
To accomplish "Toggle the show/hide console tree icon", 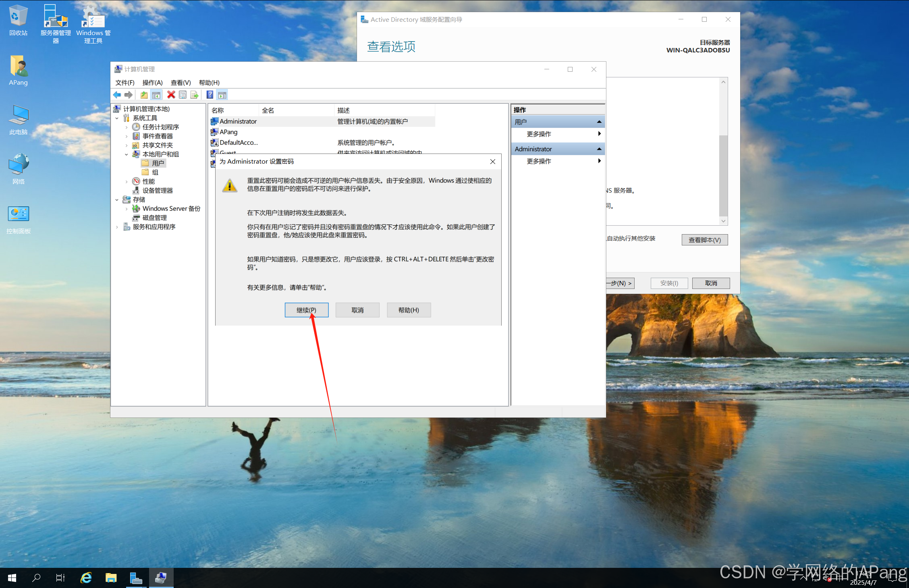I will coord(156,95).
